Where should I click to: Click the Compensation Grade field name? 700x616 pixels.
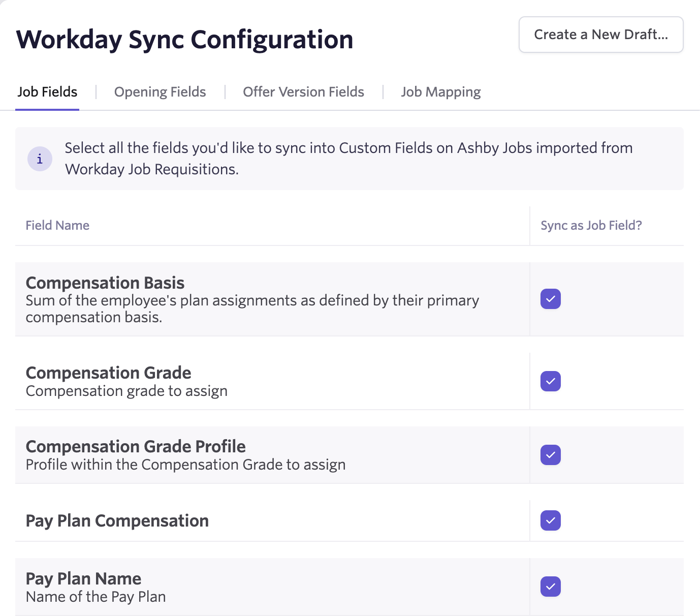pyautogui.click(x=108, y=373)
